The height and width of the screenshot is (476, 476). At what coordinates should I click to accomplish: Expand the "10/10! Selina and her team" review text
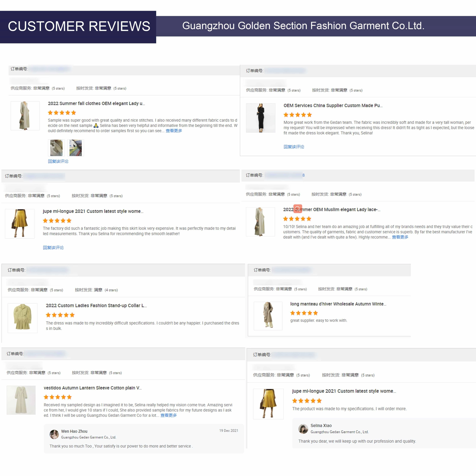(x=400, y=237)
